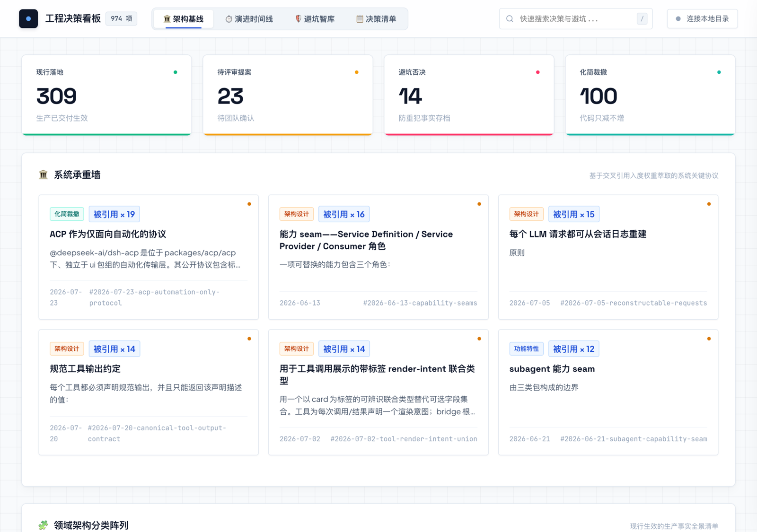Go to the 决策清单 tab
Image resolution: width=757 pixels, height=532 pixels.
pos(376,19)
